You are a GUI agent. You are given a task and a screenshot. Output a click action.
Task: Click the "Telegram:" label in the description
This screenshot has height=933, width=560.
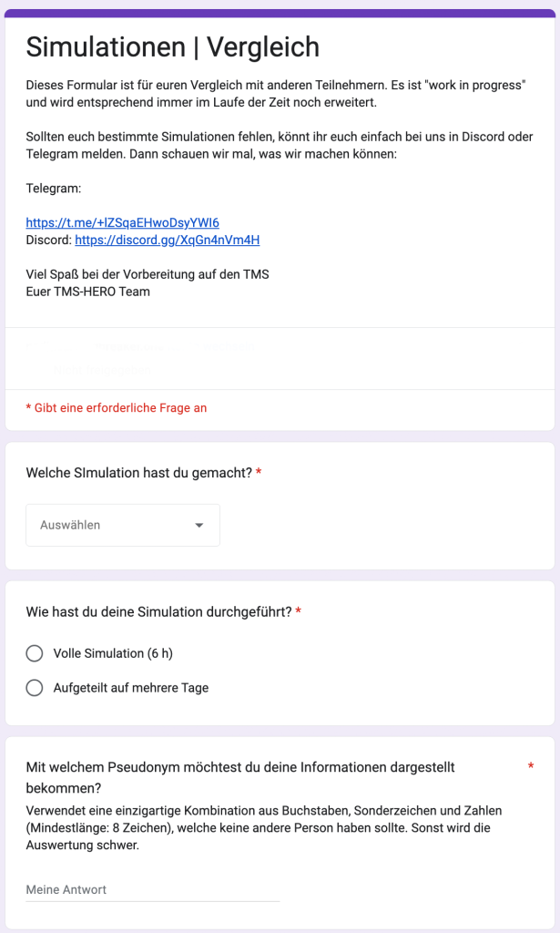54,189
